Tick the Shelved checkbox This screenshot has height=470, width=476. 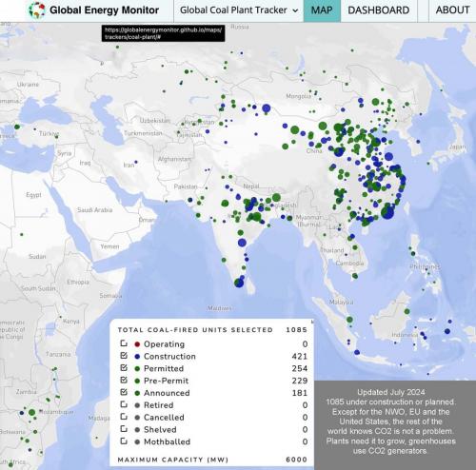tap(124, 429)
